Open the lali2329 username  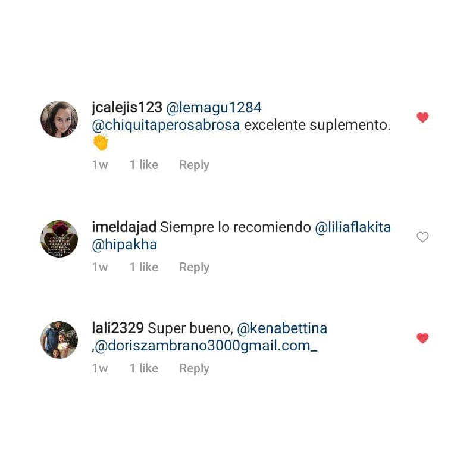pyautogui.click(x=118, y=328)
